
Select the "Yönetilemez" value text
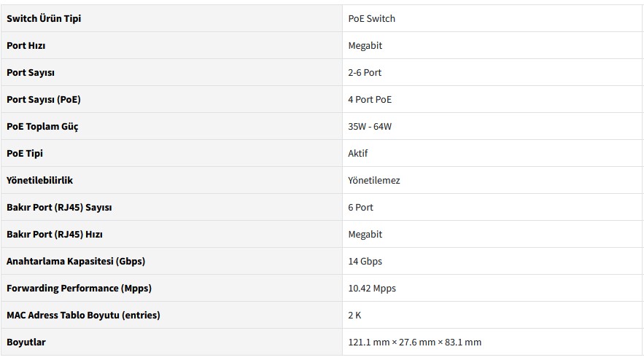pos(374,180)
